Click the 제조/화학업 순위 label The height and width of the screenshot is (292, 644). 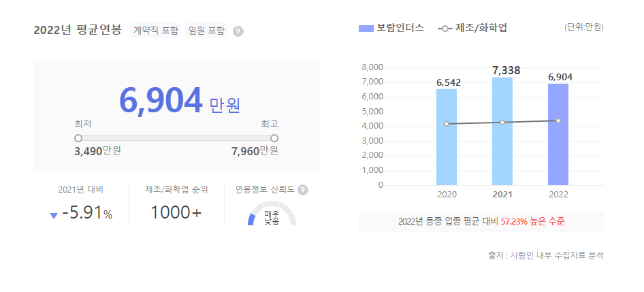click(x=176, y=190)
